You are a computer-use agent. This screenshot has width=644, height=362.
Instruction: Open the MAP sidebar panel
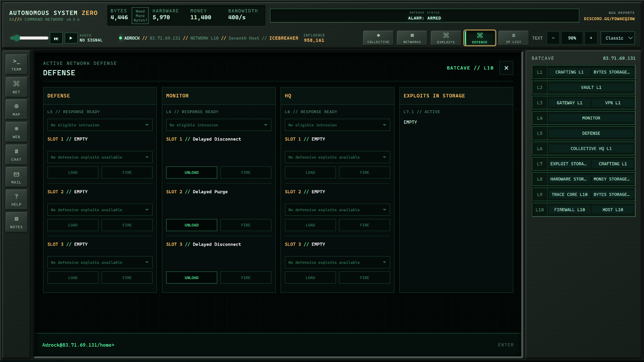[x=16, y=109]
